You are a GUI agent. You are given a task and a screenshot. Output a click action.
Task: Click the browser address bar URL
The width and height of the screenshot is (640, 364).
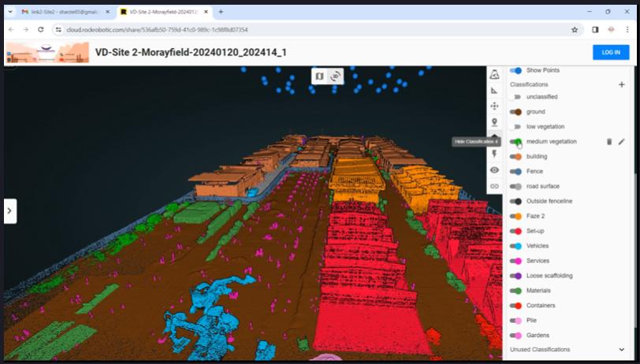(x=236, y=29)
